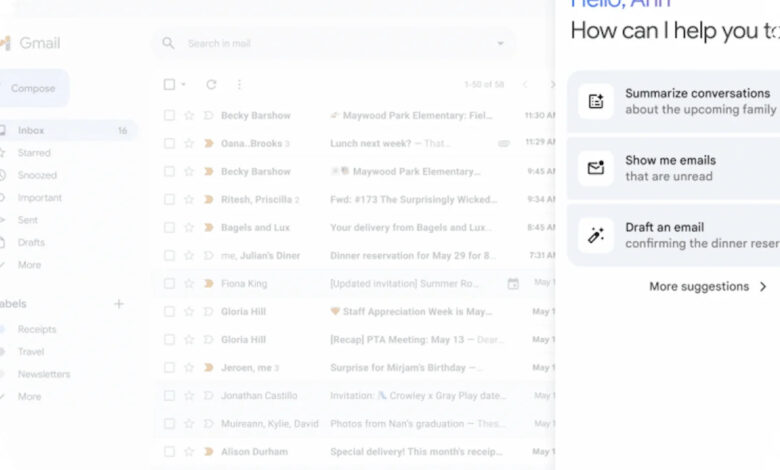Click the attachment icon on the Lunch next week email
The height and width of the screenshot is (470, 780).
click(x=504, y=143)
